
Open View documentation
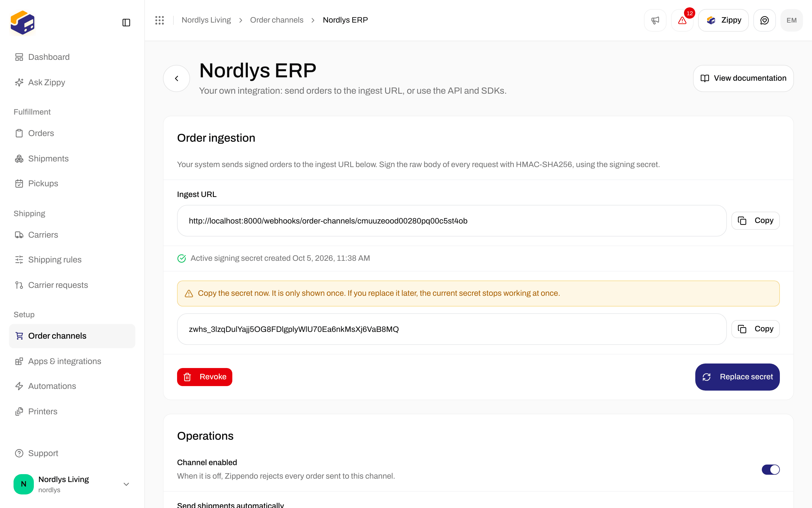coord(743,78)
